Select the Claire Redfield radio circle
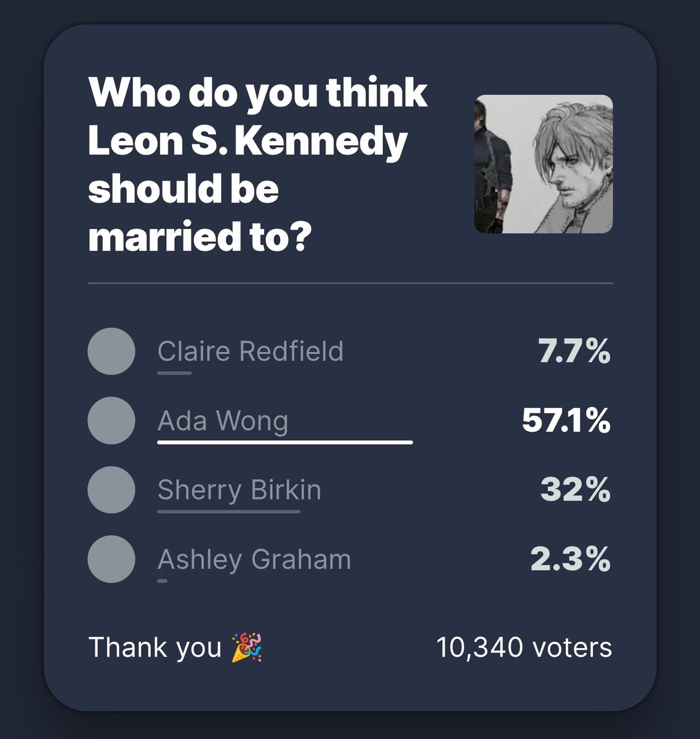This screenshot has height=739, width=700. click(111, 352)
